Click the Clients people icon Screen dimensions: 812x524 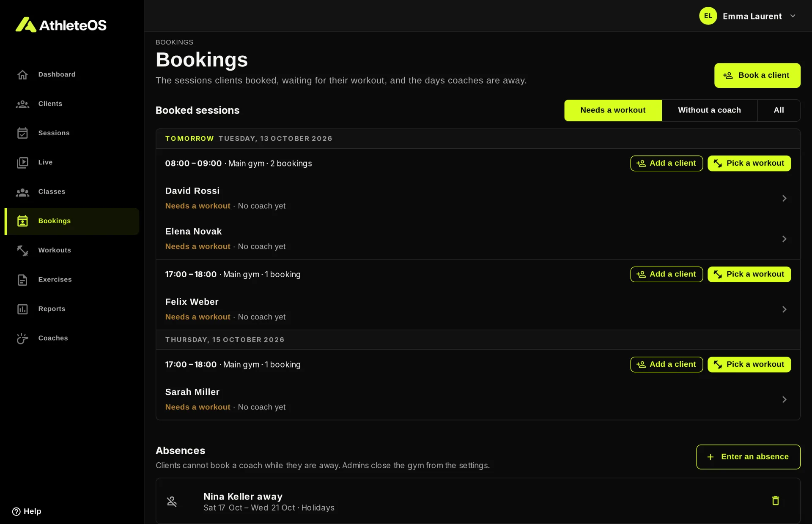22,104
